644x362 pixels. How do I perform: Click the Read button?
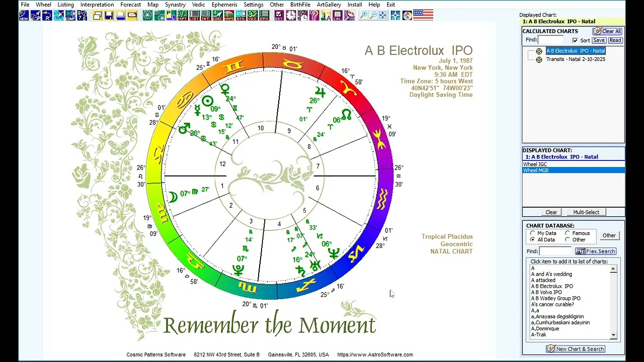tap(615, 40)
